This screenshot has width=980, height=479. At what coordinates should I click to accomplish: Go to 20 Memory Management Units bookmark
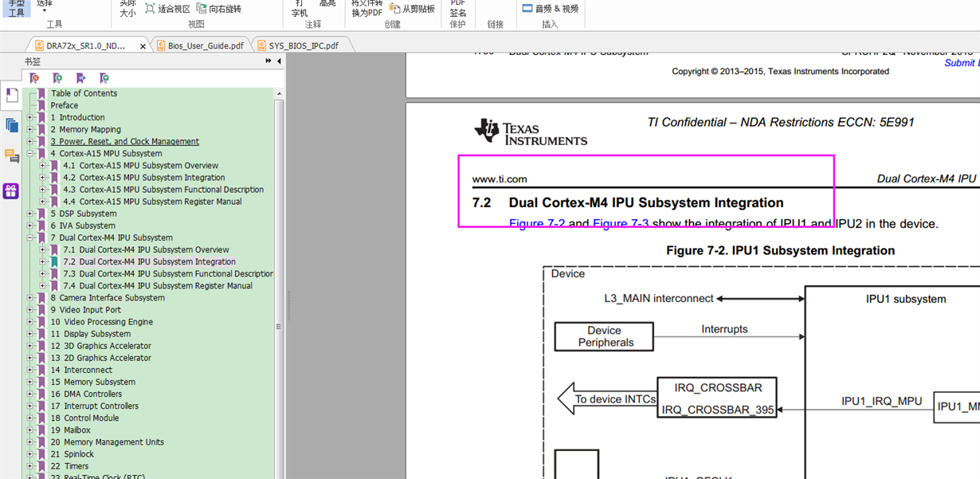tap(108, 442)
